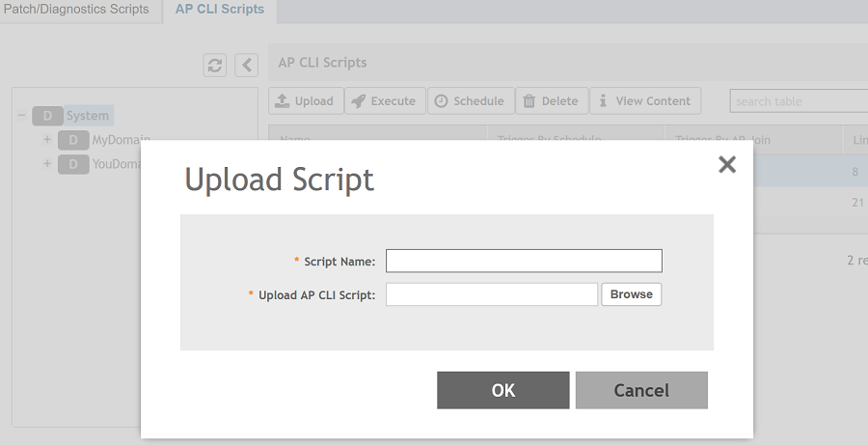Click the Execute rocket button
The width and height of the screenshot is (868, 445).
(x=385, y=101)
